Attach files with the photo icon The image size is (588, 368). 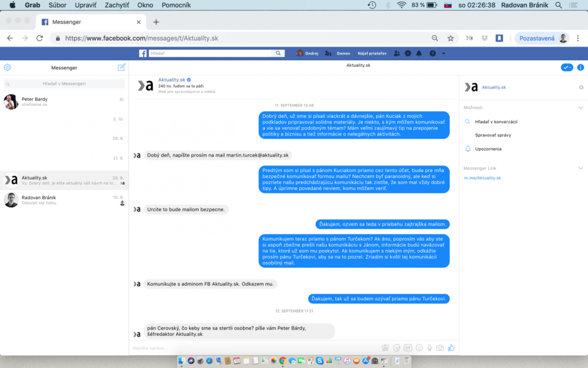385,348
